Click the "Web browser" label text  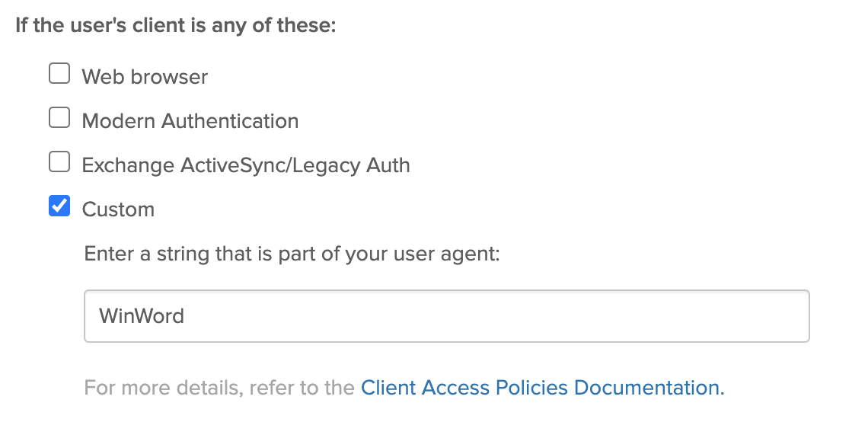click(x=145, y=77)
